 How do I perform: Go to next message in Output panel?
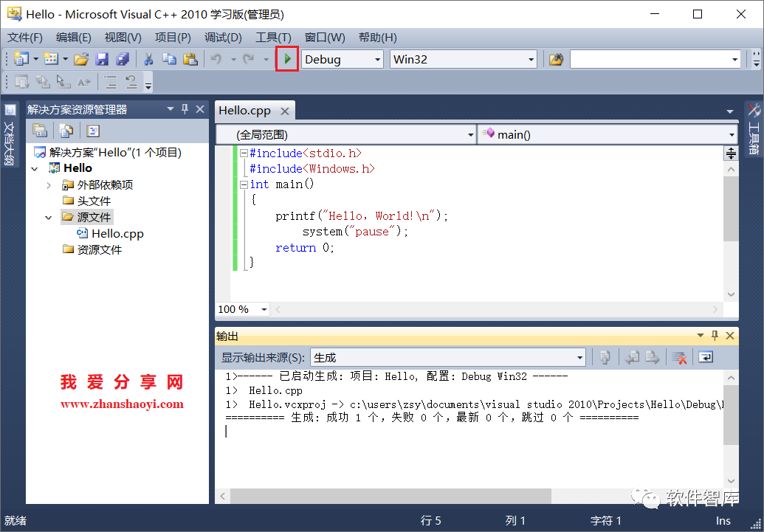(x=653, y=358)
